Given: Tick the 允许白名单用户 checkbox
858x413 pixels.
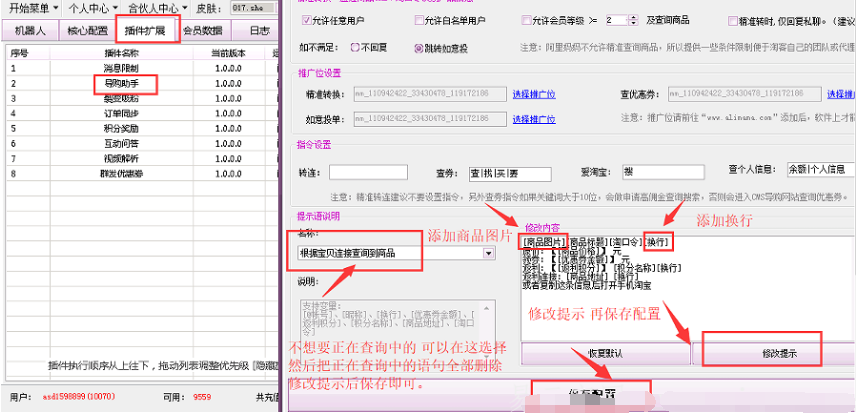Looking at the screenshot, I should pyautogui.click(x=418, y=20).
